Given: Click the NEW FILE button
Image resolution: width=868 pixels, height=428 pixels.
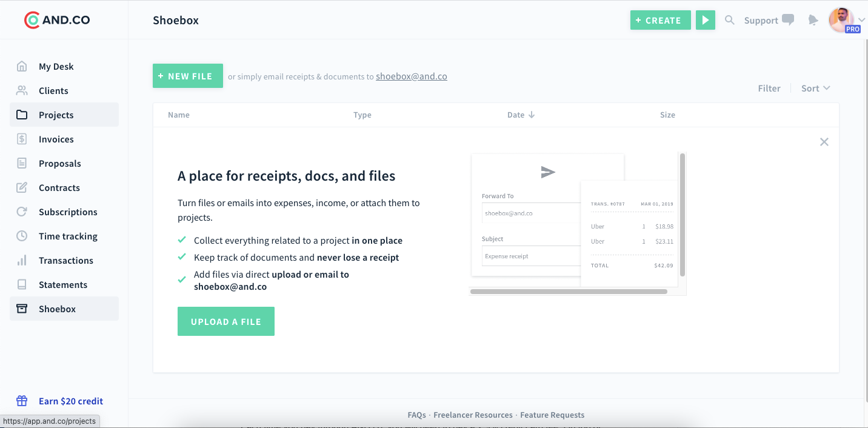Looking at the screenshot, I should 187,76.
